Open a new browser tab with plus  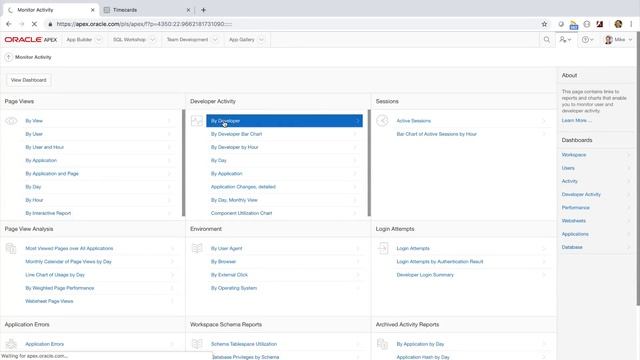203,10
